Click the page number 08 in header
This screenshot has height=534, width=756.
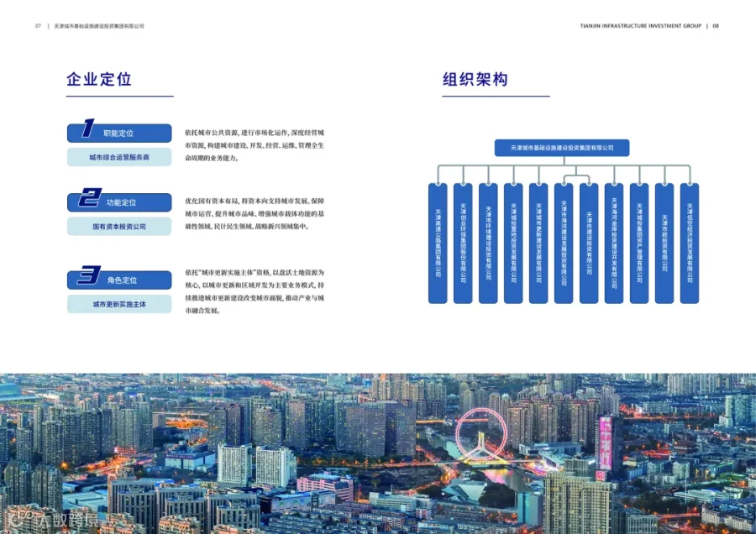tap(716, 26)
